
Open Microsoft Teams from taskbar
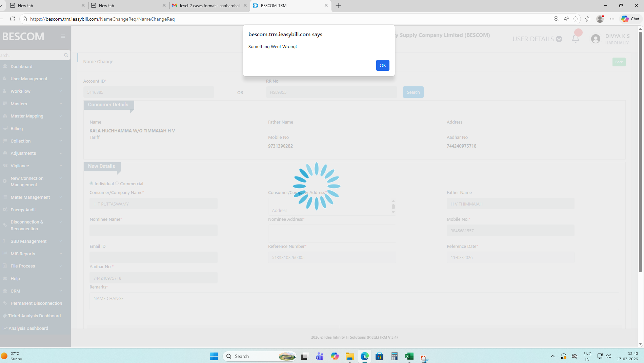click(x=319, y=356)
